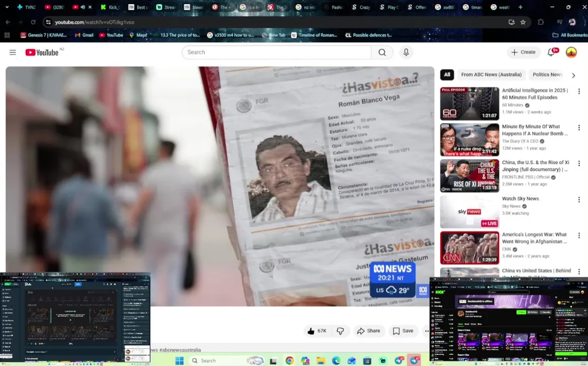Open options for Rise of Xi Jinping video
The height and width of the screenshot is (366, 588).
(579, 164)
